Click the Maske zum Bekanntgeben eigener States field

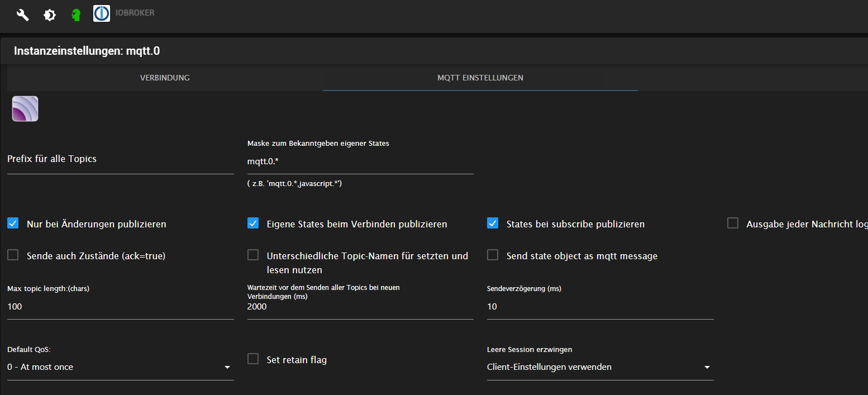[360, 161]
